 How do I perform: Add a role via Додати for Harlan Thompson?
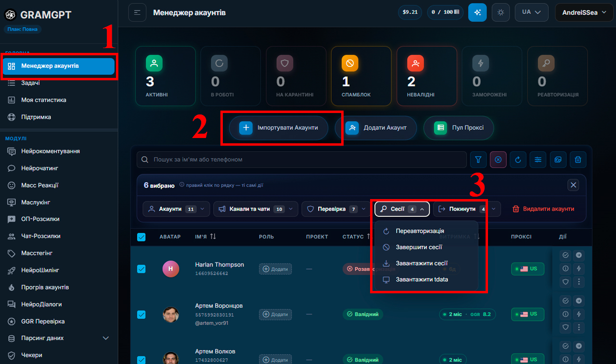(x=275, y=269)
